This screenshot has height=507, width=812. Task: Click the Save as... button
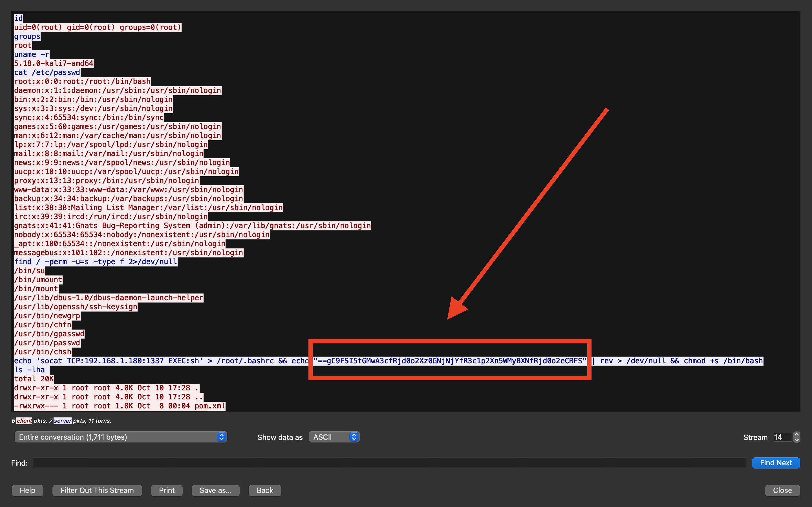(215, 490)
